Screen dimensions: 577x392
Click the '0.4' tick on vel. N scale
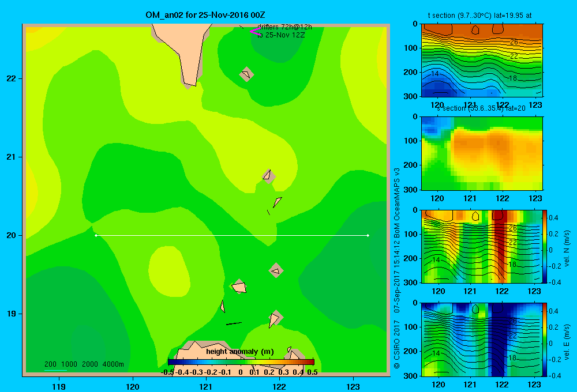[553, 218]
